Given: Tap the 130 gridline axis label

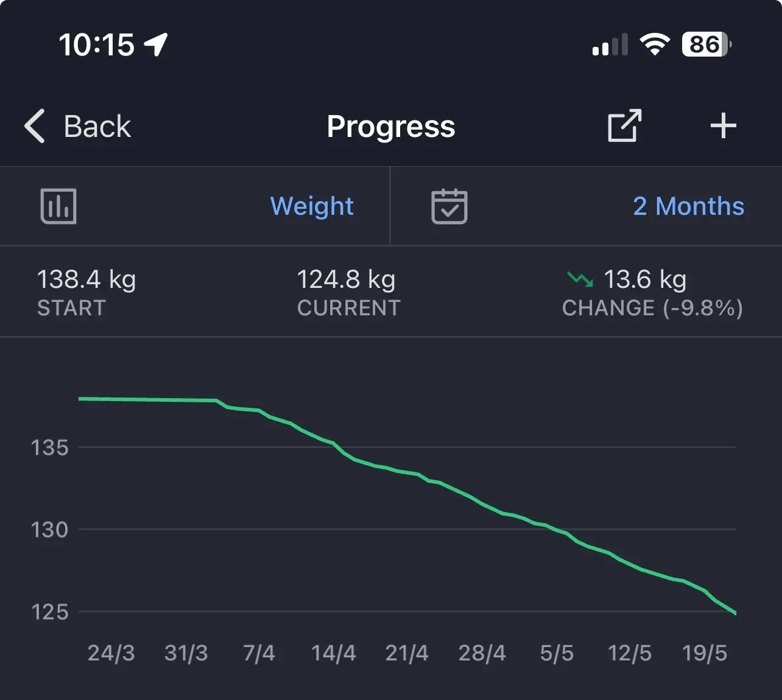Looking at the screenshot, I should pyautogui.click(x=49, y=530).
